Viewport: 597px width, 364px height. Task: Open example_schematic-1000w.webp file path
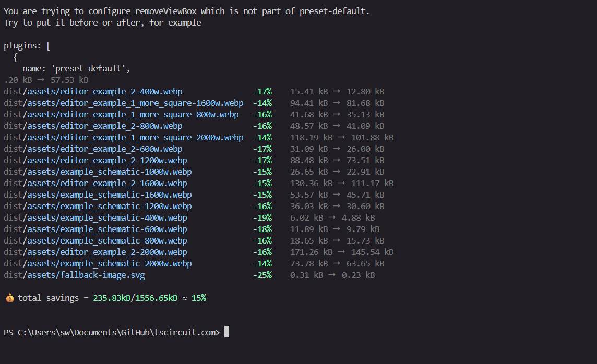[98, 172]
